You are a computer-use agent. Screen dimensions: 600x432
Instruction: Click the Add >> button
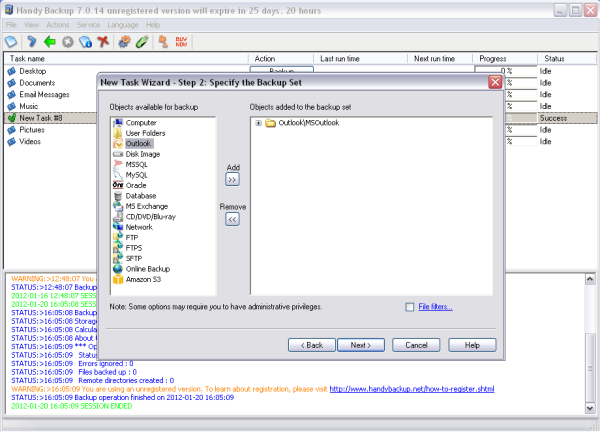[232, 179]
